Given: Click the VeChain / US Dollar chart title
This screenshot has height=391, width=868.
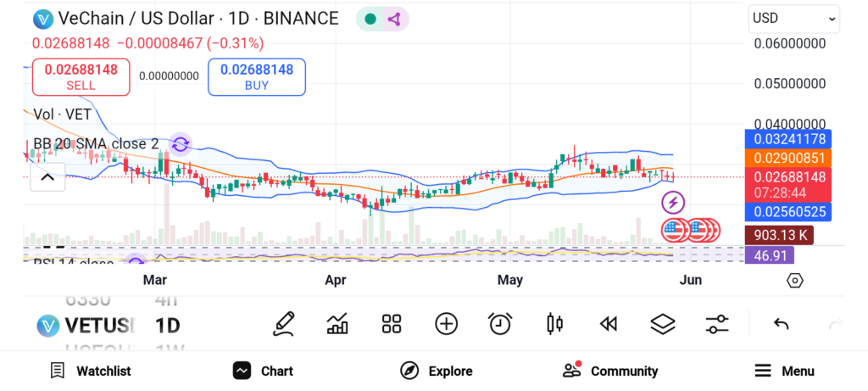Looking at the screenshot, I should [x=198, y=19].
